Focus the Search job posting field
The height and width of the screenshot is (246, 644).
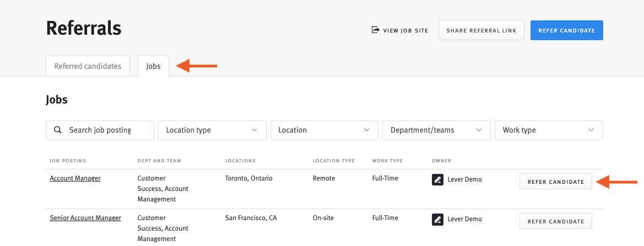tap(100, 130)
